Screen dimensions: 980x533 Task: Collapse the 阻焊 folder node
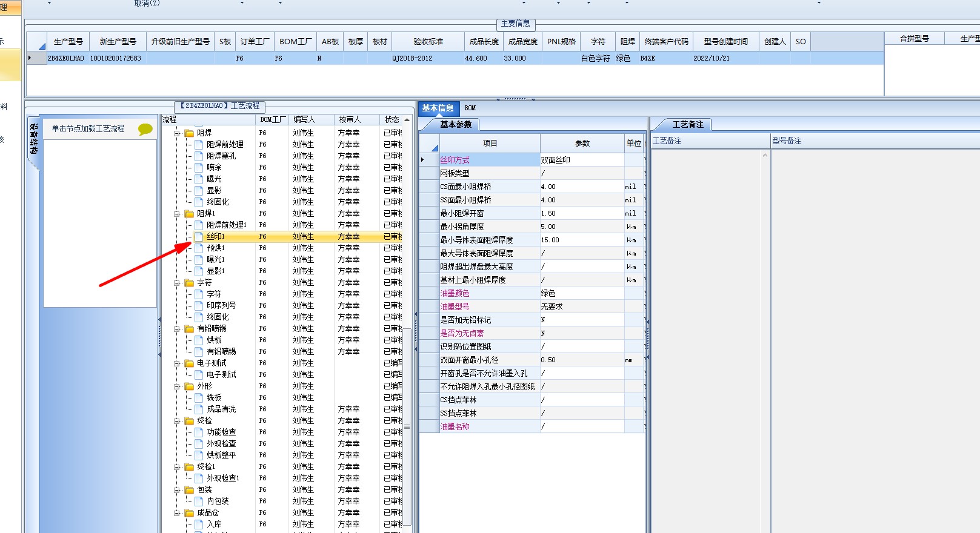point(178,133)
